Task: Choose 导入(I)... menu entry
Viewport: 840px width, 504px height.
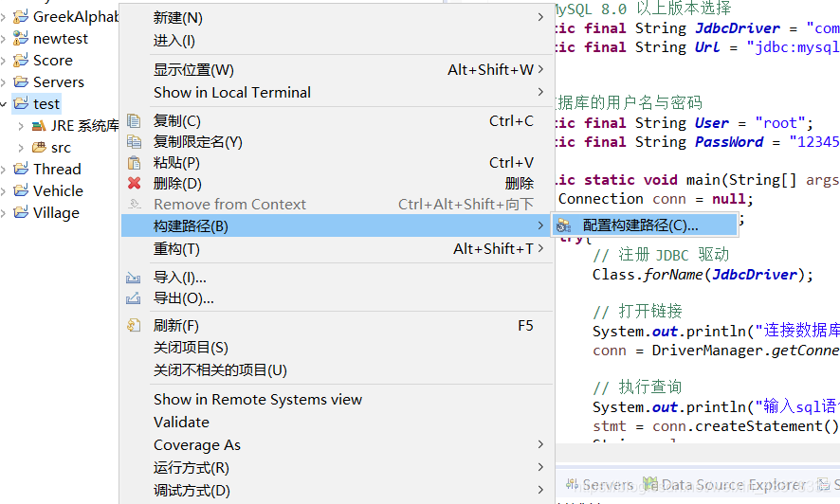Action: point(337,278)
